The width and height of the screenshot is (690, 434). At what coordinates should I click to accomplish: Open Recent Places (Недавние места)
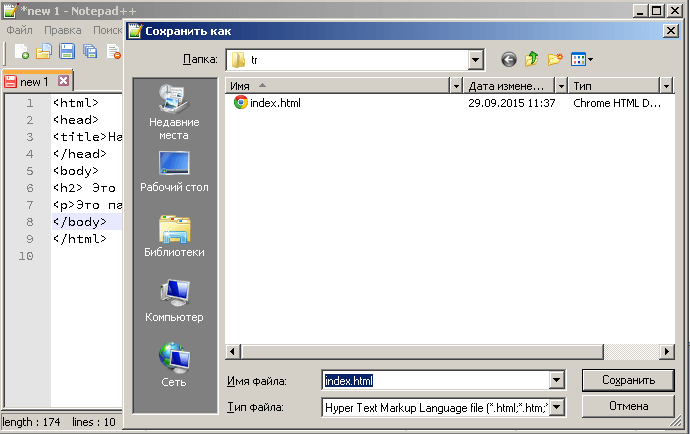click(x=173, y=112)
